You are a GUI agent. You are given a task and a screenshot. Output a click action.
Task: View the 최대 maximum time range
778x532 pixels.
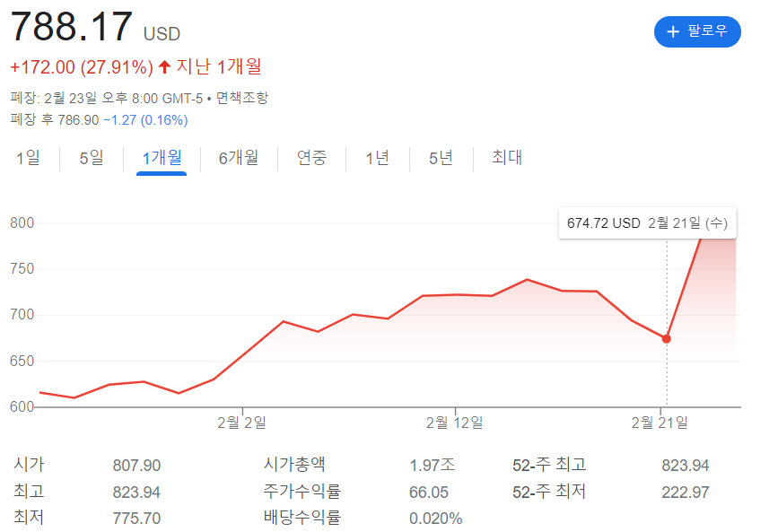505,158
